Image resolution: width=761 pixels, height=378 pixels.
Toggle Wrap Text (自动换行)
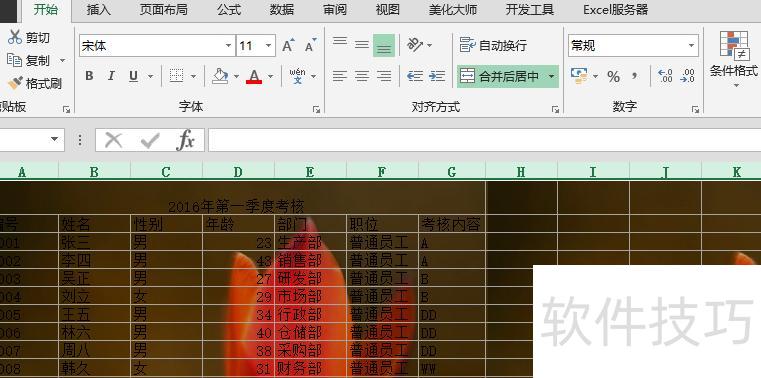pos(493,46)
